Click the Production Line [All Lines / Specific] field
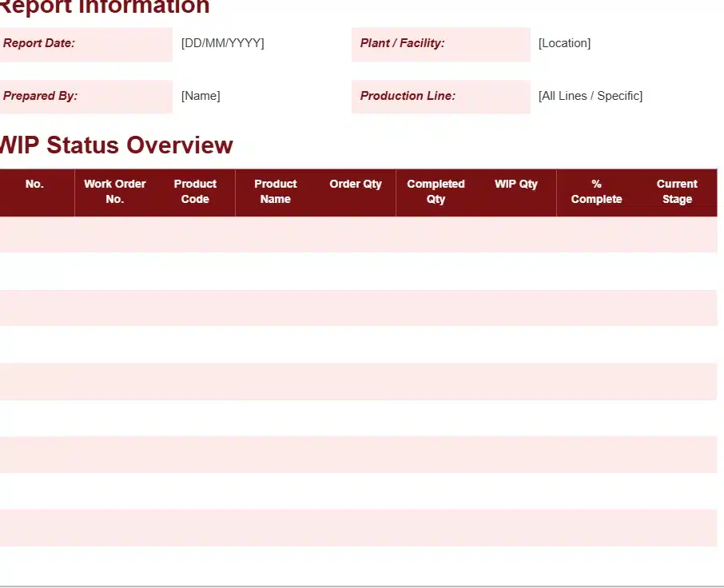 [x=590, y=96]
